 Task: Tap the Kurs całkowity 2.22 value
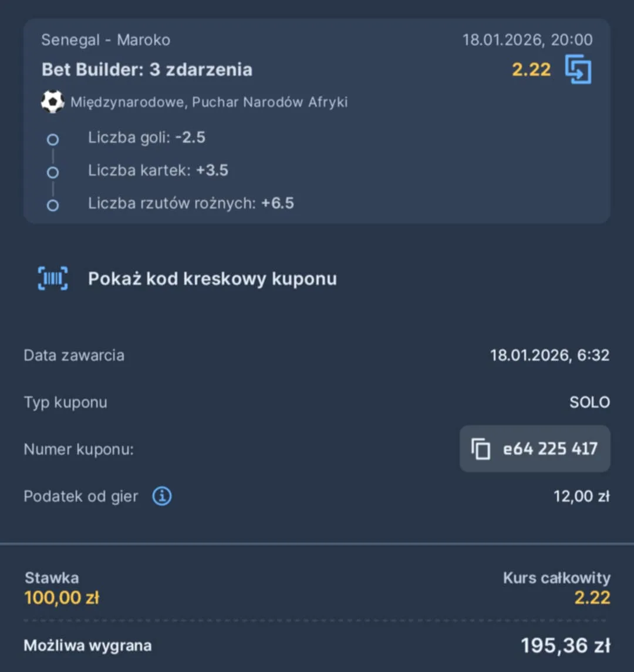coord(592,598)
